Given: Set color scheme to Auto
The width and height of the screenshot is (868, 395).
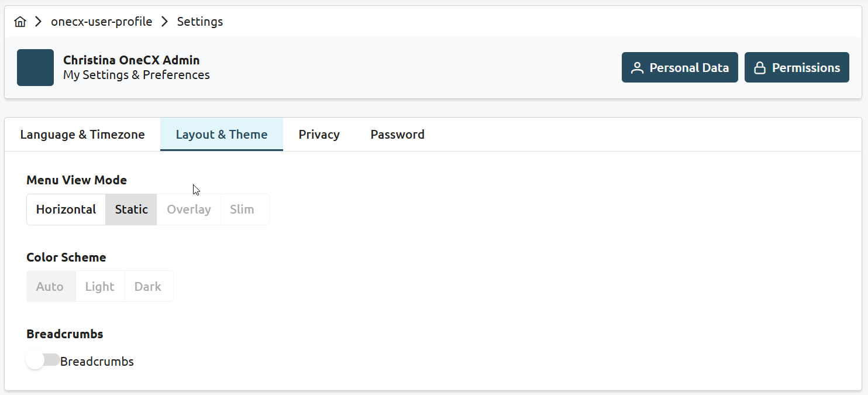Looking at the screenshot, I should (50, 287).
